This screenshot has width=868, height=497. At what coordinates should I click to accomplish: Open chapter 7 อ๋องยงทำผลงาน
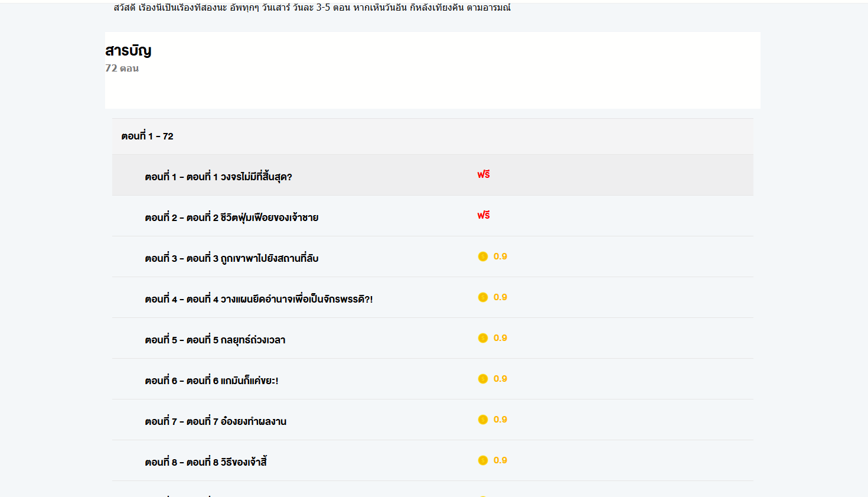click(x=216, y=421)
